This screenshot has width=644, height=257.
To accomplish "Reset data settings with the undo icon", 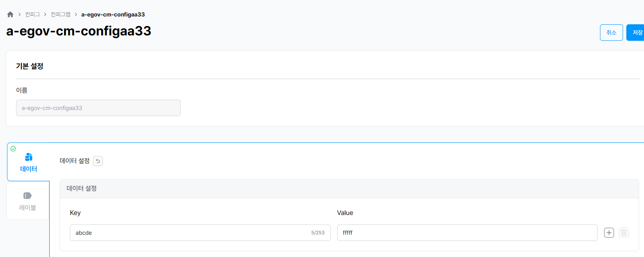I will coord(98,161).
